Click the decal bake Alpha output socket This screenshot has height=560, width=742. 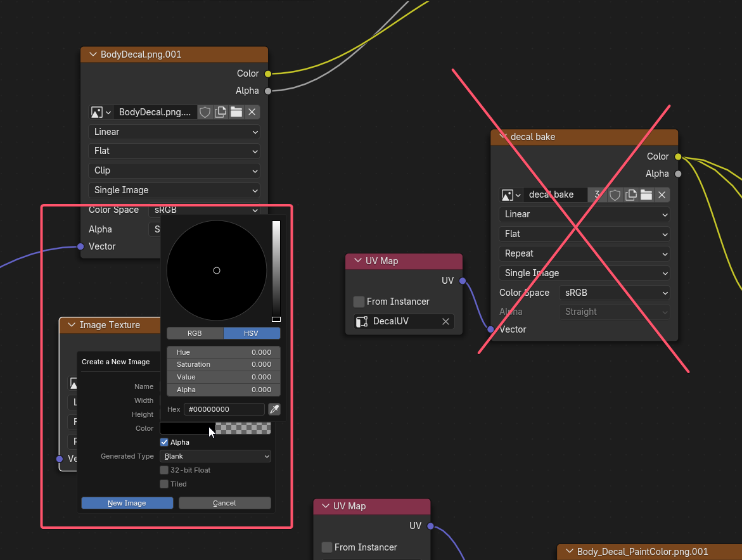678,174
